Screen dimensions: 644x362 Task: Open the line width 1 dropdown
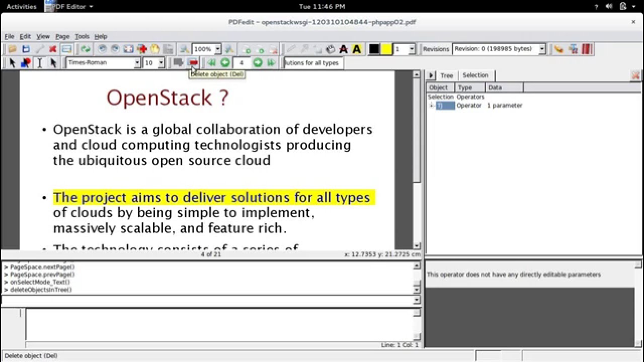click(x=412, y=49)
